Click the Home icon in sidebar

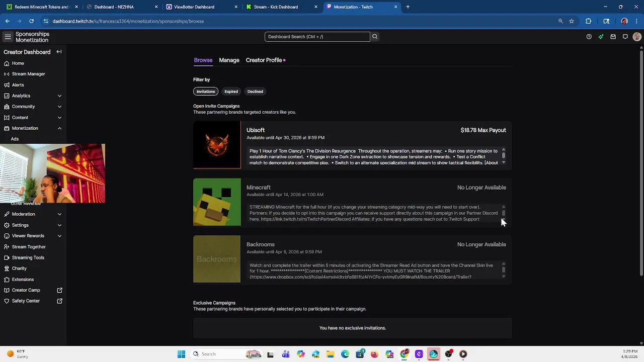click(x=7, y=63)
